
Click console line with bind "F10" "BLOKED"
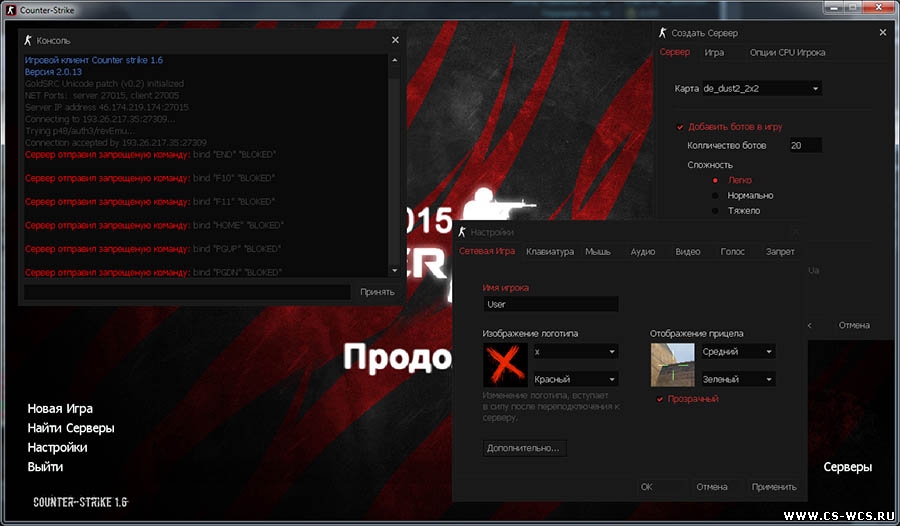coord(150,178)
